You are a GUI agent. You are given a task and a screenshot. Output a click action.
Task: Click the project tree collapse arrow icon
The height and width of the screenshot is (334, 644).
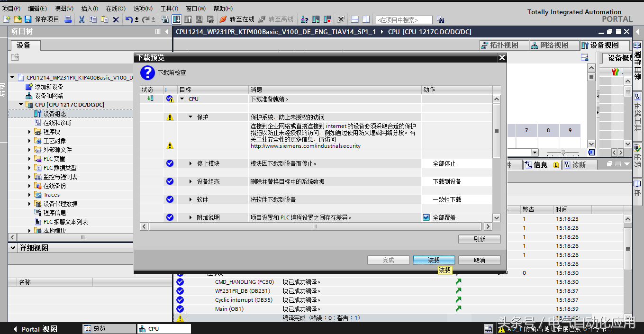point(166,32)
